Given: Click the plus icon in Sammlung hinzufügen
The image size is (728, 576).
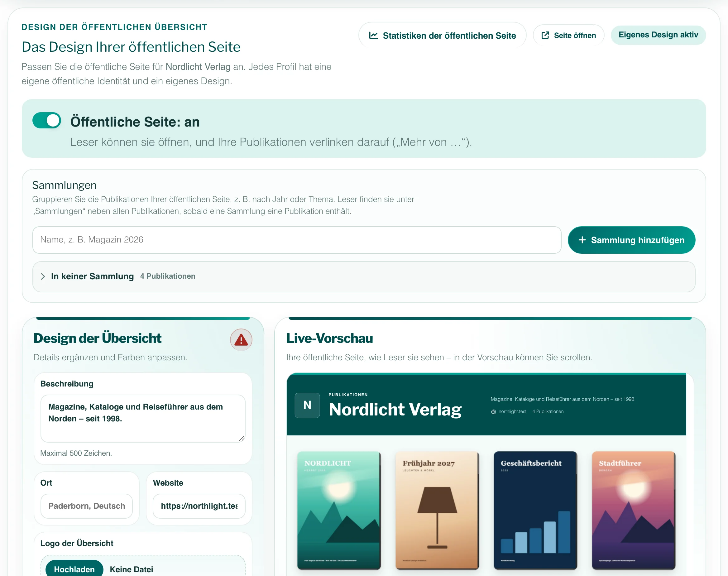Looking at the screenshot, I should tap(582, 240).
